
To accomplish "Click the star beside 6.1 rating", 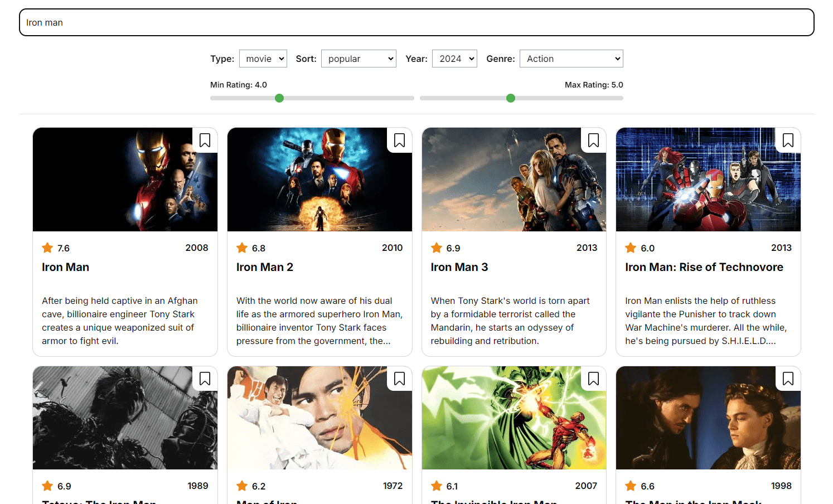I will pyautogui.click(x=437, y=486).
